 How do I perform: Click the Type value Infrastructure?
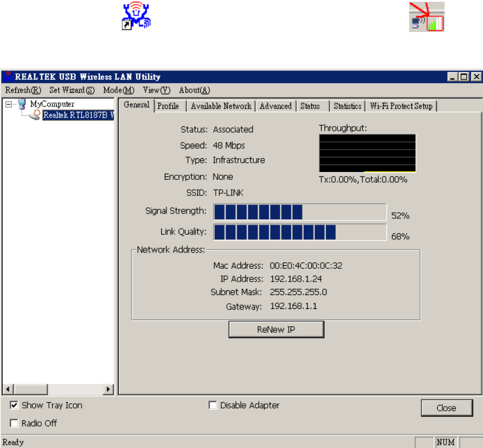(x=239, y=160)
